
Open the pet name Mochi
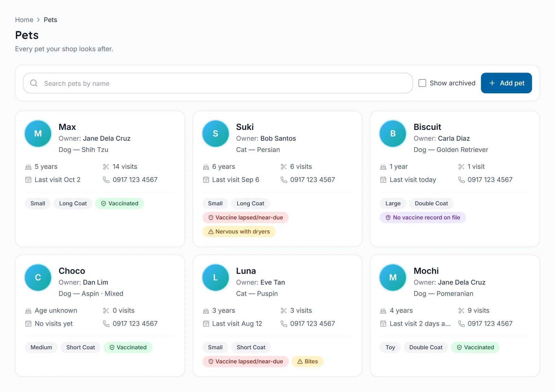[426, 271]
